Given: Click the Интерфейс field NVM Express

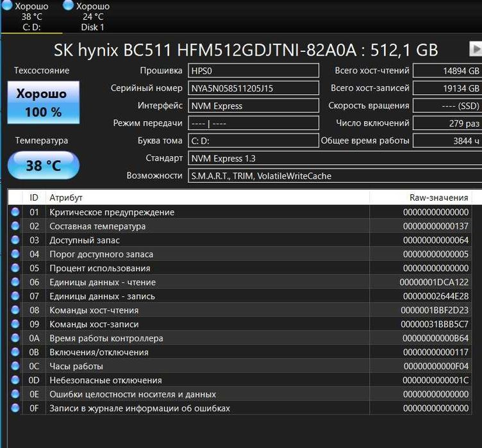Looking at the screenshot, I should point(253,106).
